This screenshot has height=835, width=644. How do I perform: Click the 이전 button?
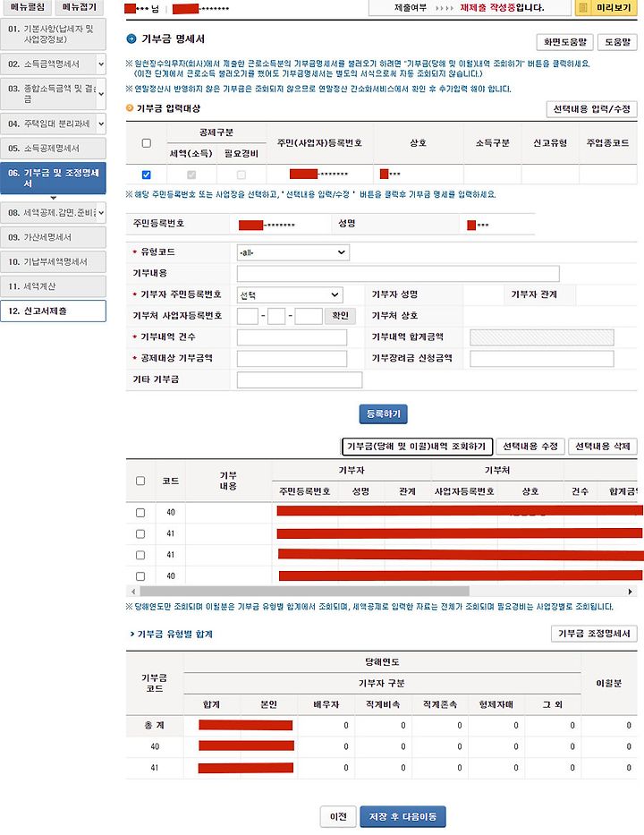[338, 816]
